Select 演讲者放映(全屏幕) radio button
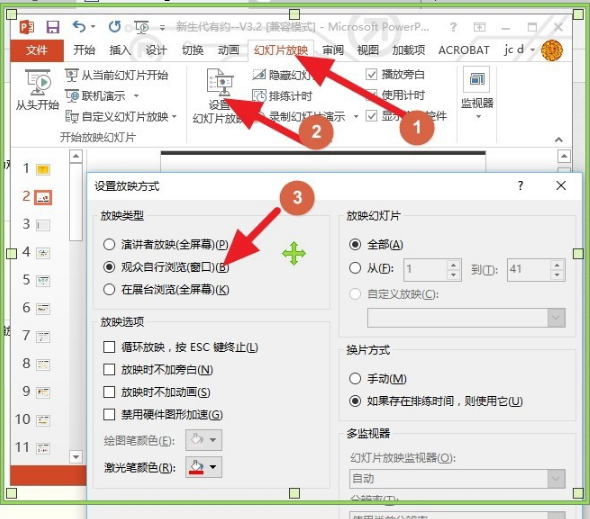 click(109, 245)
